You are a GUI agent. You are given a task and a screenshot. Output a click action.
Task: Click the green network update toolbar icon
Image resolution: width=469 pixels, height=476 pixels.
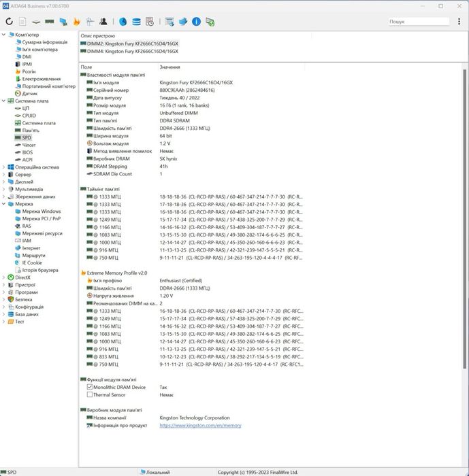[x=210, y=22]
